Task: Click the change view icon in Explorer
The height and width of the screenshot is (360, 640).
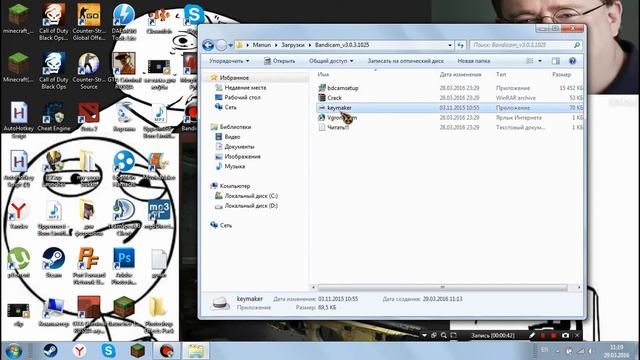Action: point(530,61)
